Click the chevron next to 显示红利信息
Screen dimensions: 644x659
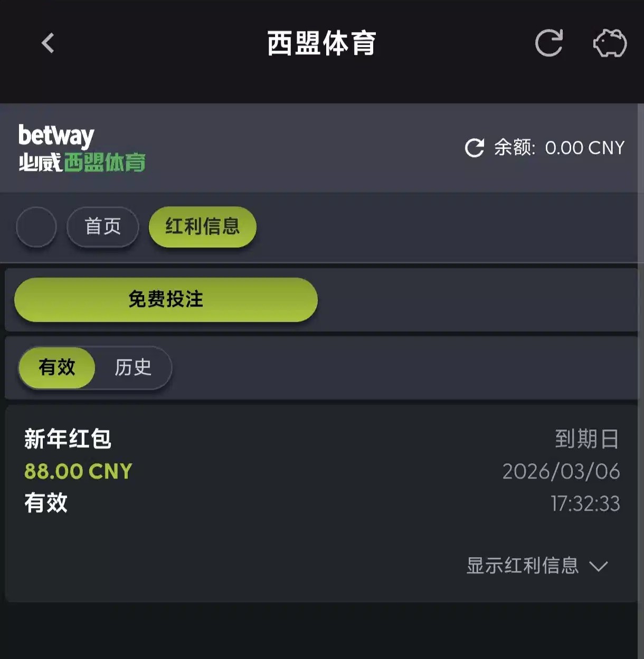tap(599, 567)
